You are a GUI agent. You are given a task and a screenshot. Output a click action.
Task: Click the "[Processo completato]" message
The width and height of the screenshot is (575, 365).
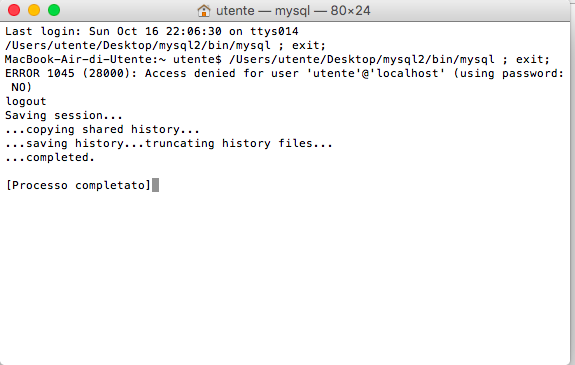coord(78,185)
